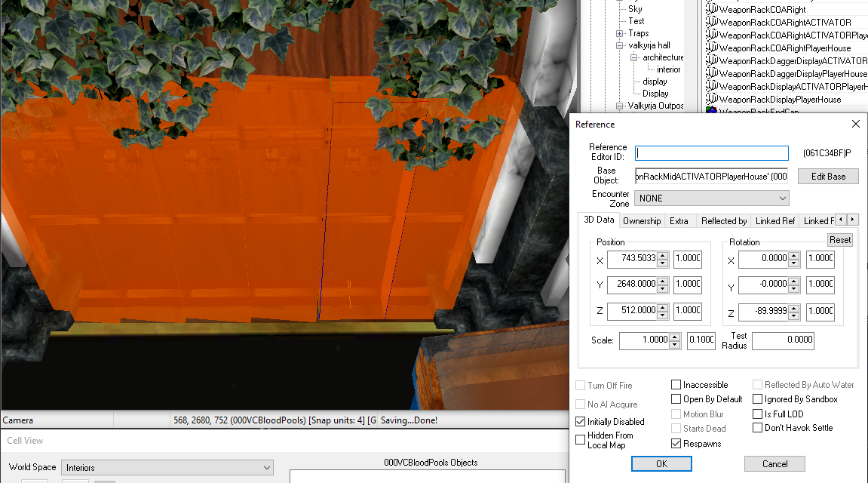Collapse the valkyrja hall tree node

[x=620, y=45]
